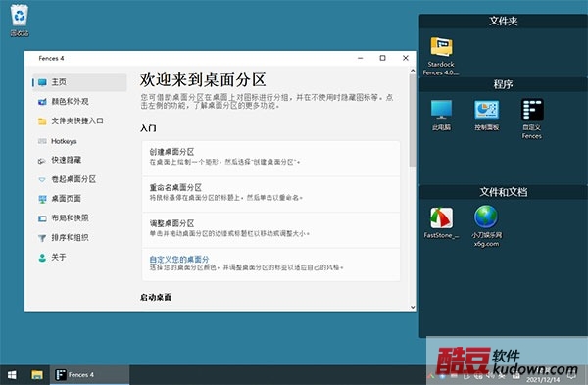Open the 快速隐藏 settings
Viewport: 588px width, 385px height.
67,160
